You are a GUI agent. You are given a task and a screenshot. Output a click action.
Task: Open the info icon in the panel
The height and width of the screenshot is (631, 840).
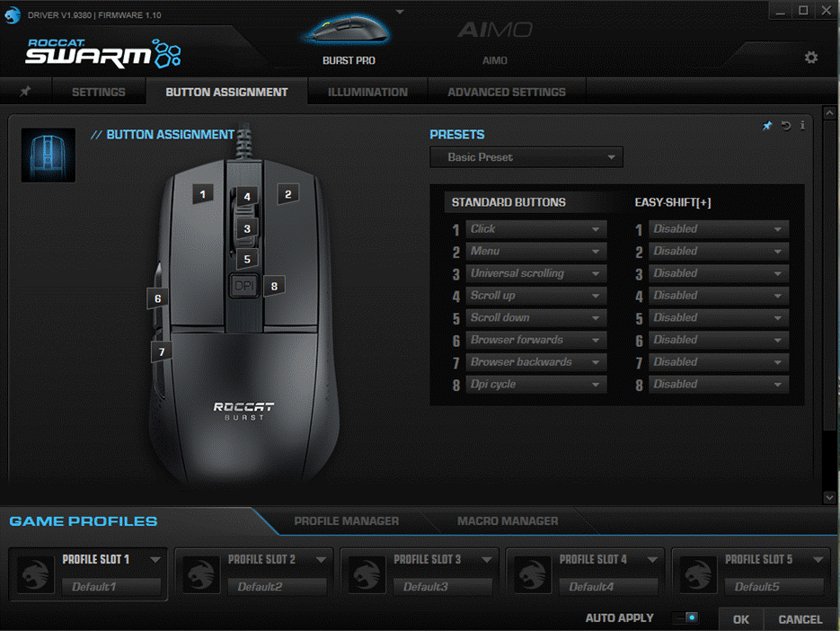(802, 126)
